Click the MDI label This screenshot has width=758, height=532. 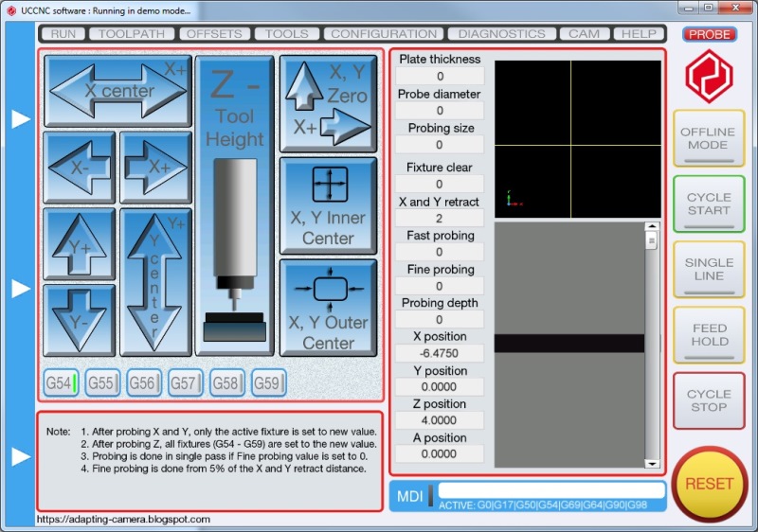click(x=410, y=496)
